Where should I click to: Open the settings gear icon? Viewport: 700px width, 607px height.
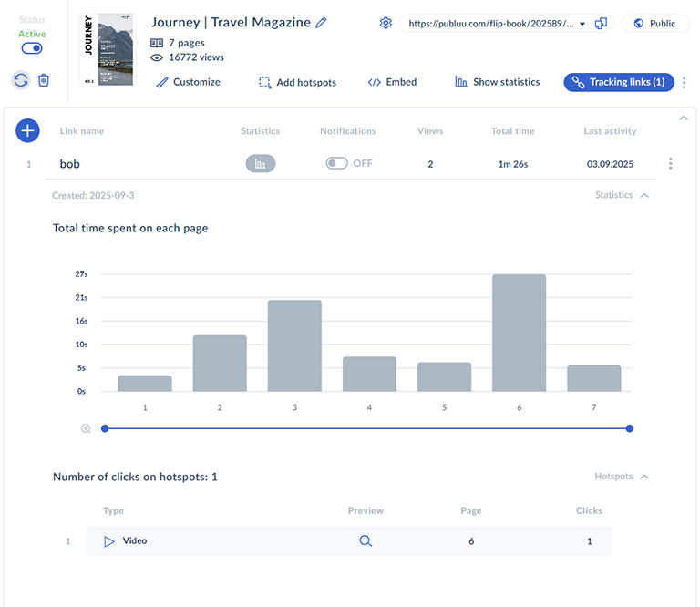pos(386,23)
